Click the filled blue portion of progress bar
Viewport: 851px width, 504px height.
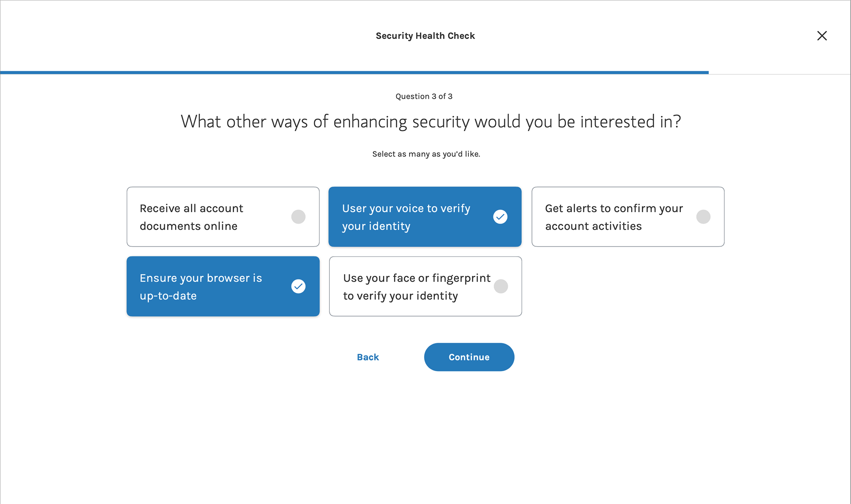point(355,72)
